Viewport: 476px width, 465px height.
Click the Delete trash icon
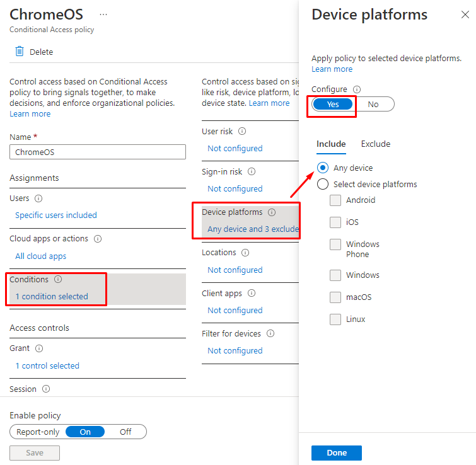point(20,52)
